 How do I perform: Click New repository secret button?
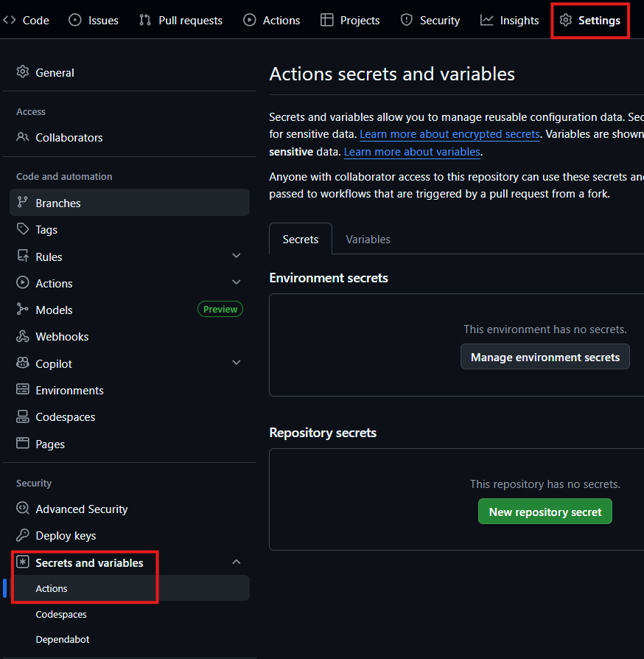[x=545, y=512]
